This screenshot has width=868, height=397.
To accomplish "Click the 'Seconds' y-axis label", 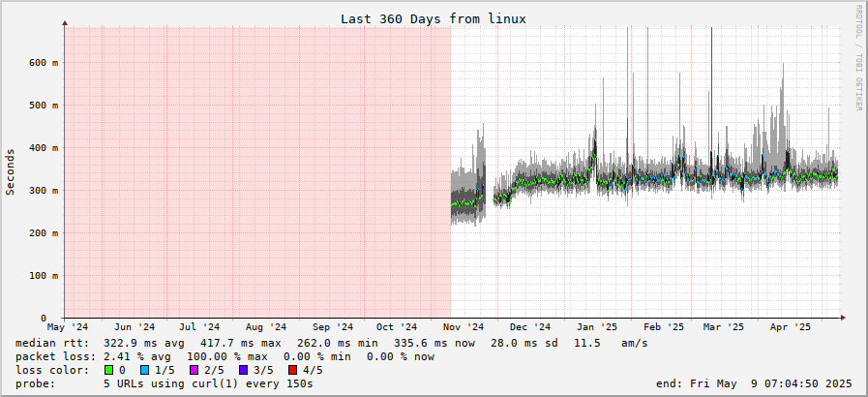I will coord(10,171).
